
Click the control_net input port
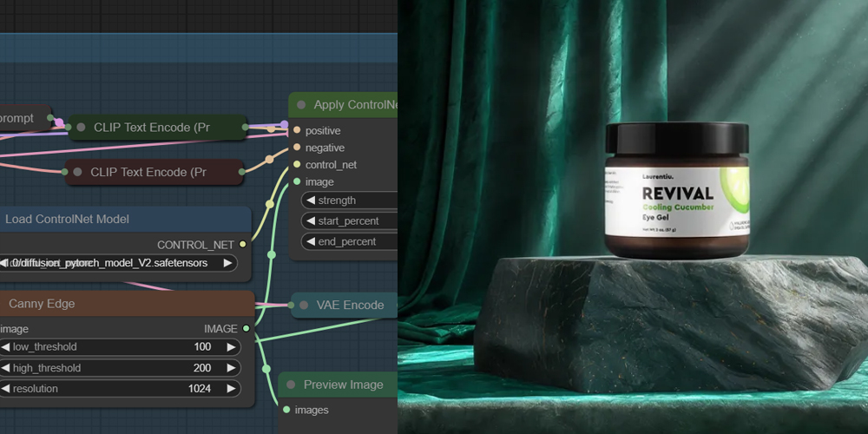pyautogui.click(x=297, y=164)
